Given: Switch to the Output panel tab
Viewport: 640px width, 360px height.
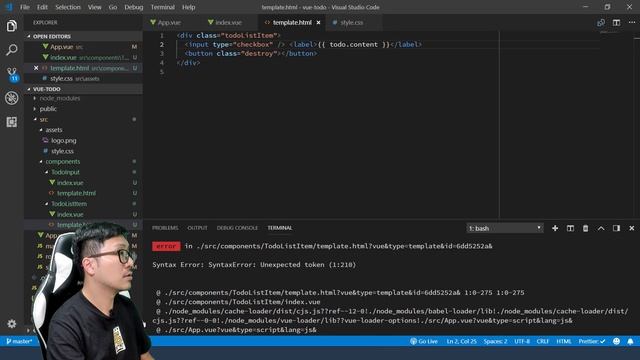Looking at the screenshot, I should (x=197, y=228).
